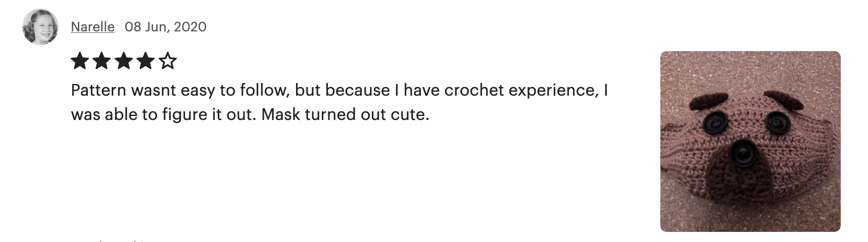
Task: Click 'was able to figure it out'
Action: 164,114
